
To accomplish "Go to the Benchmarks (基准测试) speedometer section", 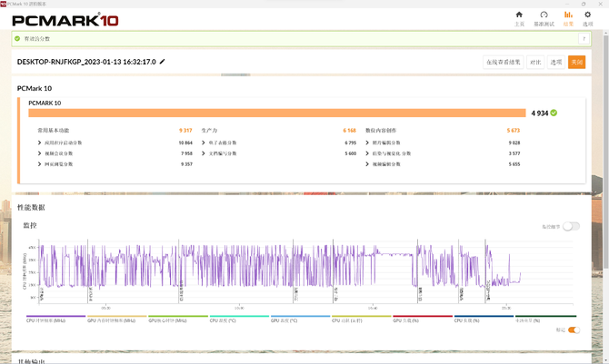I will point(544,18).
